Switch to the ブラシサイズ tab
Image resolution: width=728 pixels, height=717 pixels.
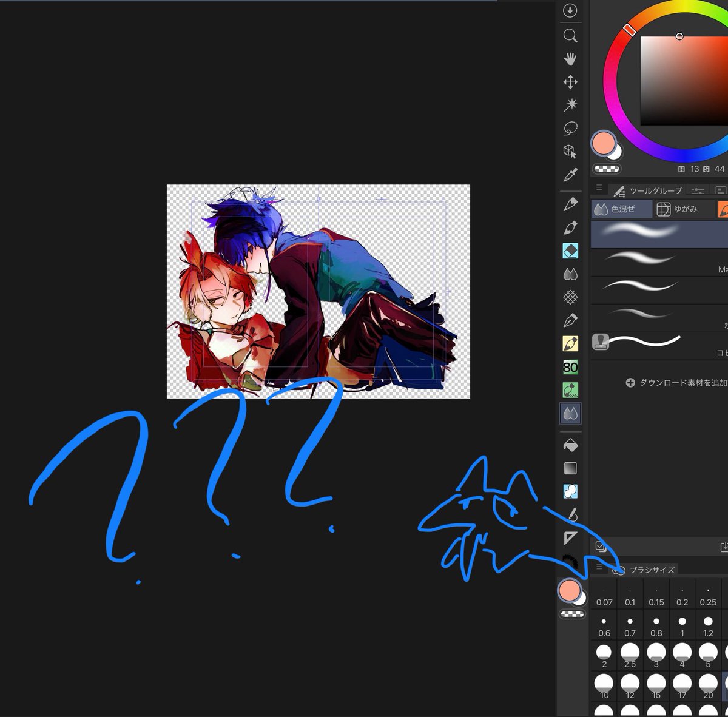644,570
